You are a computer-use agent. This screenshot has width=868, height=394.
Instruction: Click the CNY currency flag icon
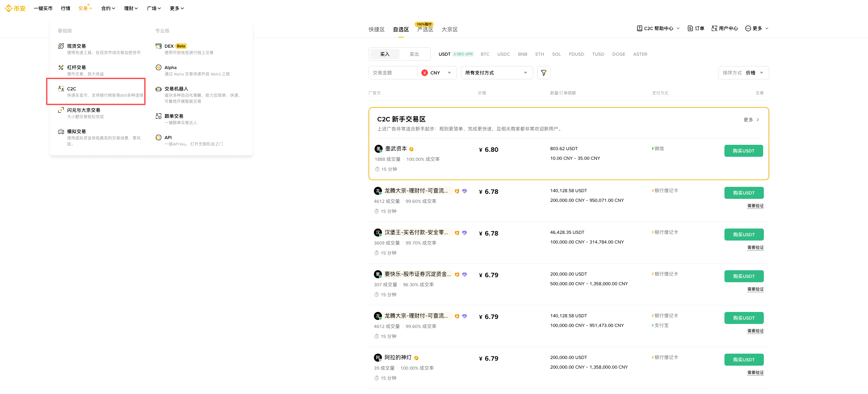pyautogui.click(x=425, y=73)
